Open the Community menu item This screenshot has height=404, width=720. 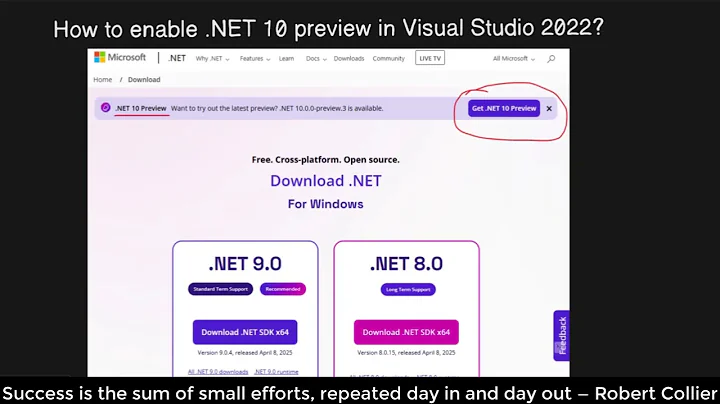point(388,59)
